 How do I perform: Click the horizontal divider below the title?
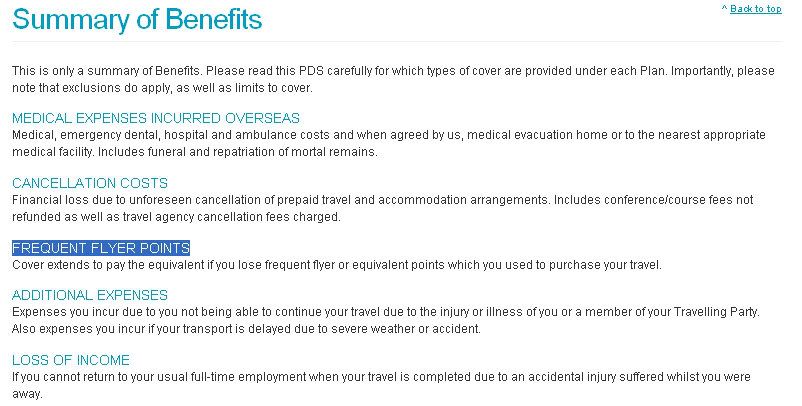click(x=397, y=41)
